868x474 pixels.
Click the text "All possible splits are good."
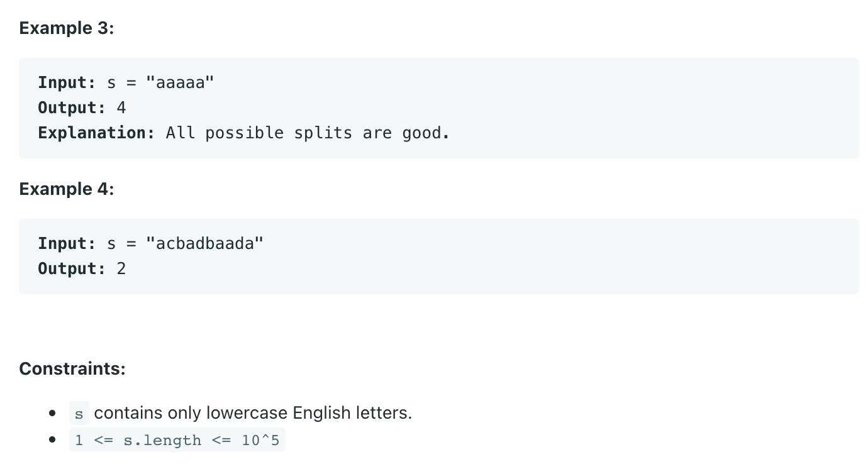pos(308,133)
